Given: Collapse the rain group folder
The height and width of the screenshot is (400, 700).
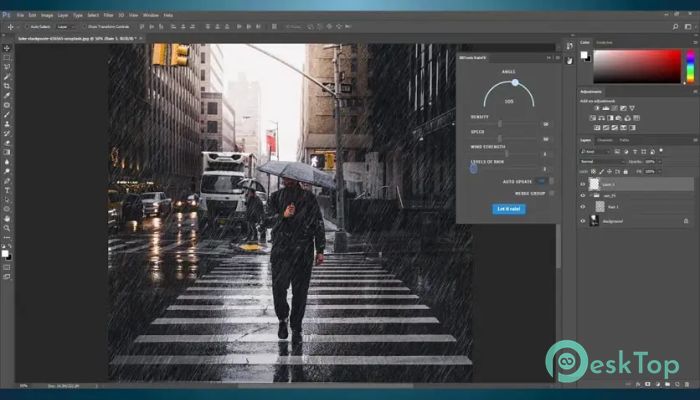Looking at the screenshot, I should [591, 196].
